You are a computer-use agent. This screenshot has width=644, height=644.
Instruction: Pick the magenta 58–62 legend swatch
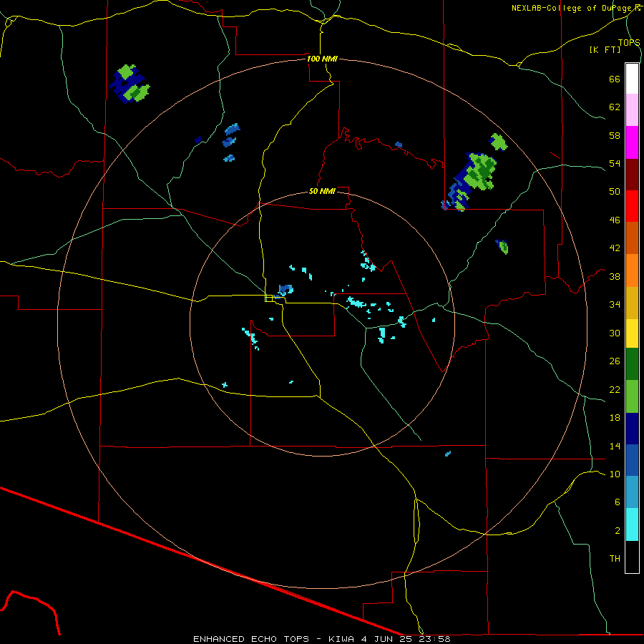tap(632, 142)
